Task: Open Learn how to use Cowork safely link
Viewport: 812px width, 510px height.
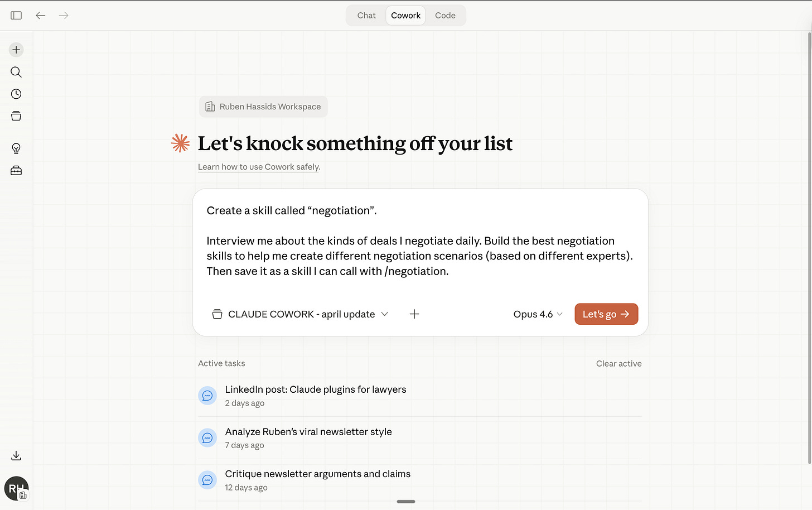Action: [x=259, y=167]
